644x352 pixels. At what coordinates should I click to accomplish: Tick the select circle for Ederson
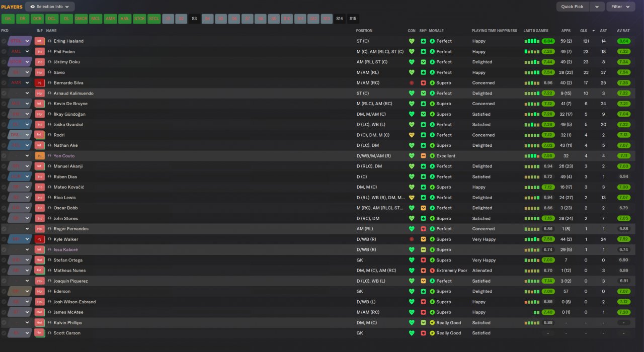pos(4,292)
